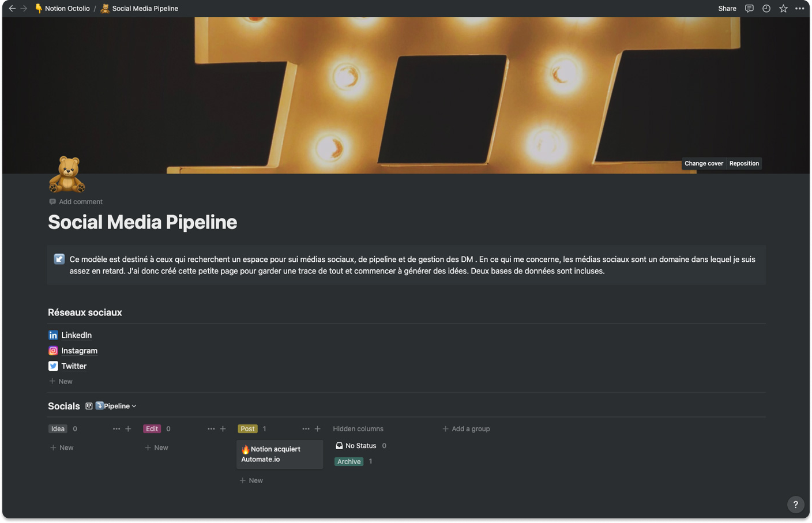Click the LinkedIn logo icon
The width and height of the screenshot is (812, 523).
(x=53, y=335)
